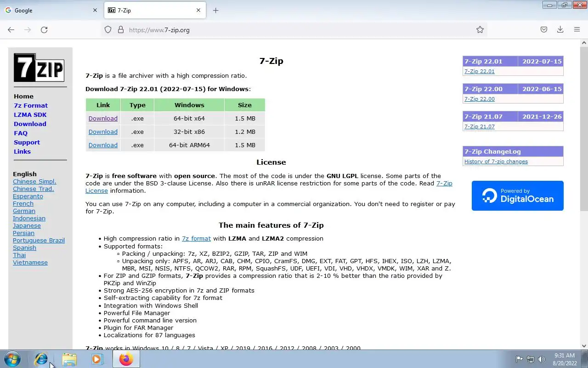Download the 32-bit x86 installer
588x368 pixels.
[x=103, y=132]
